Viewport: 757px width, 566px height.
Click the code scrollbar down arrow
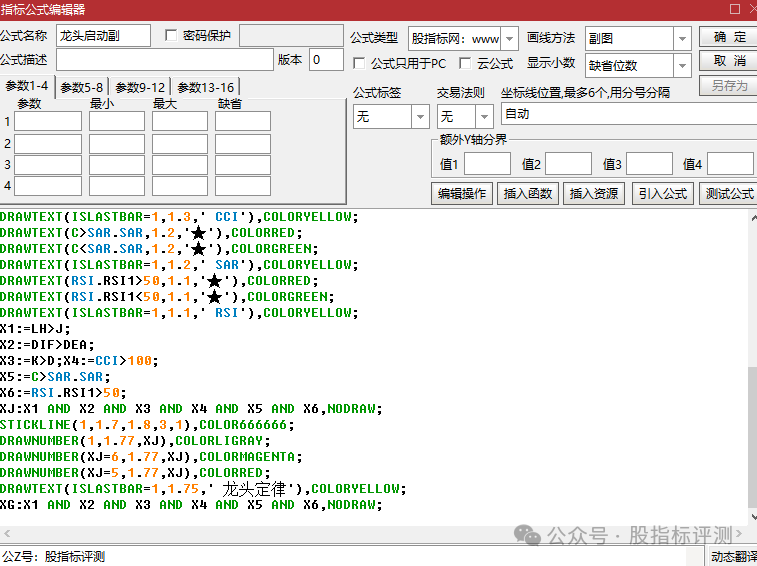tap(753, 517)
